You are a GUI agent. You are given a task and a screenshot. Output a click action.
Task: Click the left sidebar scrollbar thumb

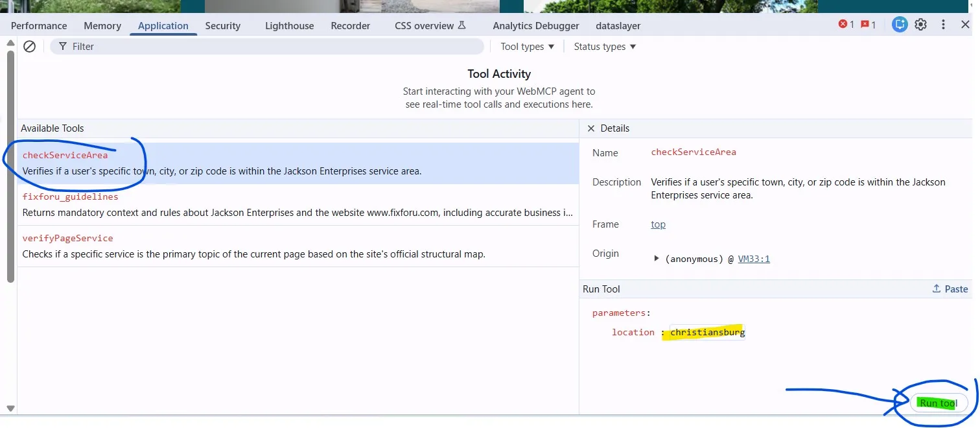pos(10,165)
